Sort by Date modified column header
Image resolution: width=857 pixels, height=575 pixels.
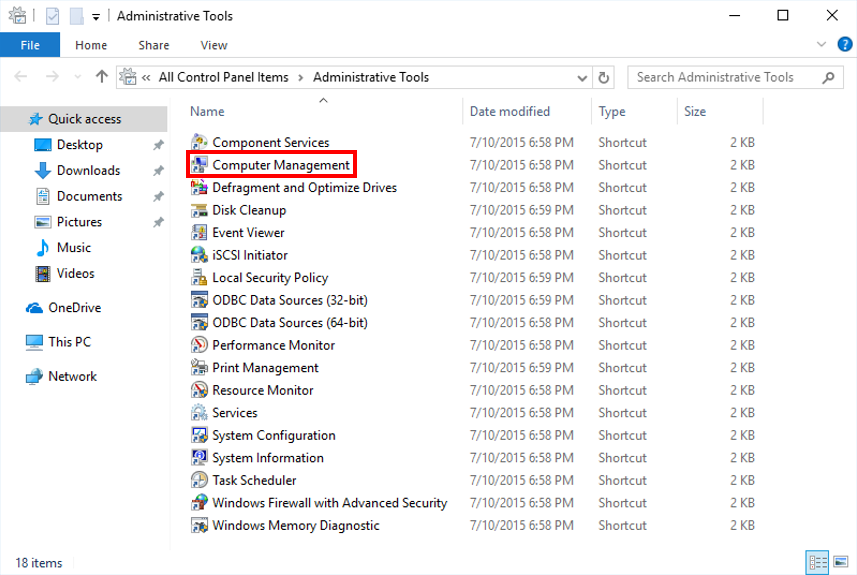click(x=509, y=112)
